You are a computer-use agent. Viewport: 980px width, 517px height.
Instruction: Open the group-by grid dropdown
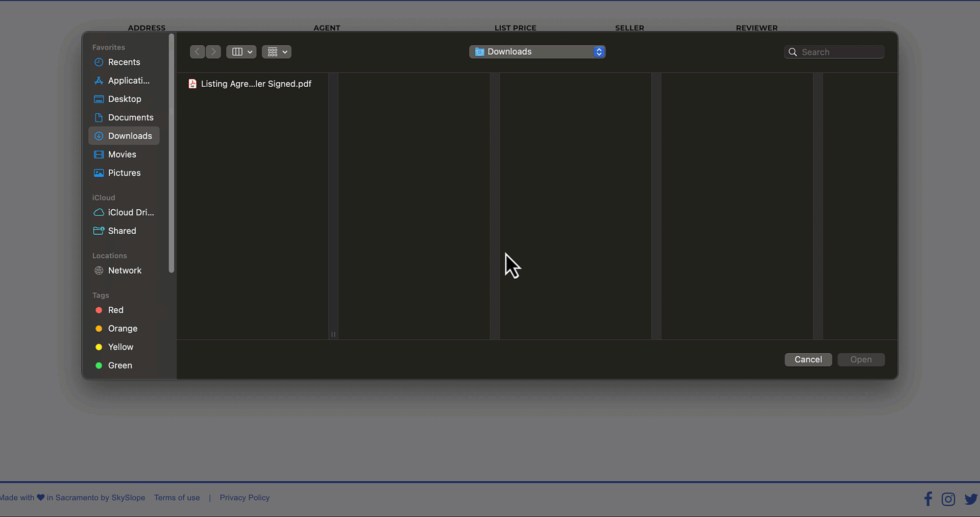point(277,52)
